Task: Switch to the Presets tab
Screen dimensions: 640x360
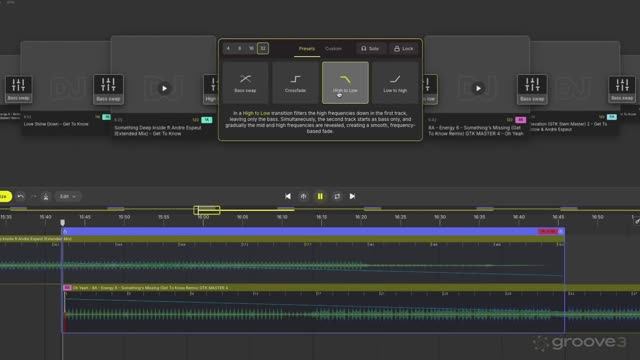Action: pyautogui.click(x=307, y=49)
